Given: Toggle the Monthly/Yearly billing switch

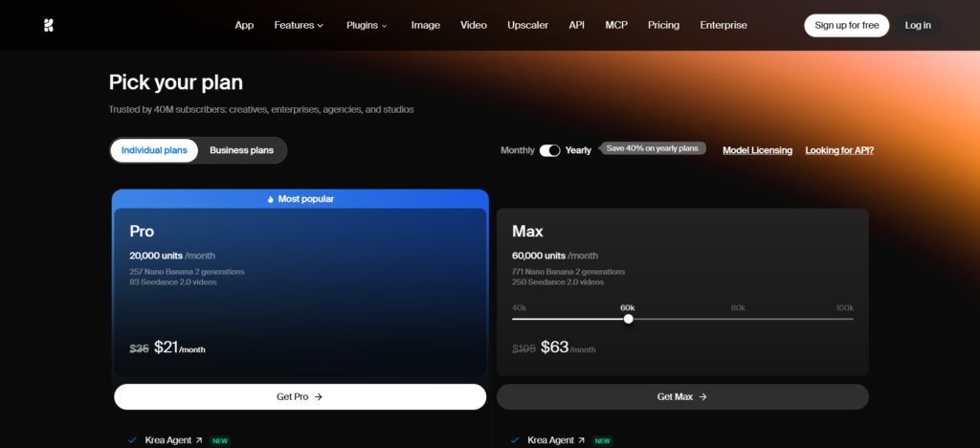Looking at the screenshot, I should (x=550, y=150).
